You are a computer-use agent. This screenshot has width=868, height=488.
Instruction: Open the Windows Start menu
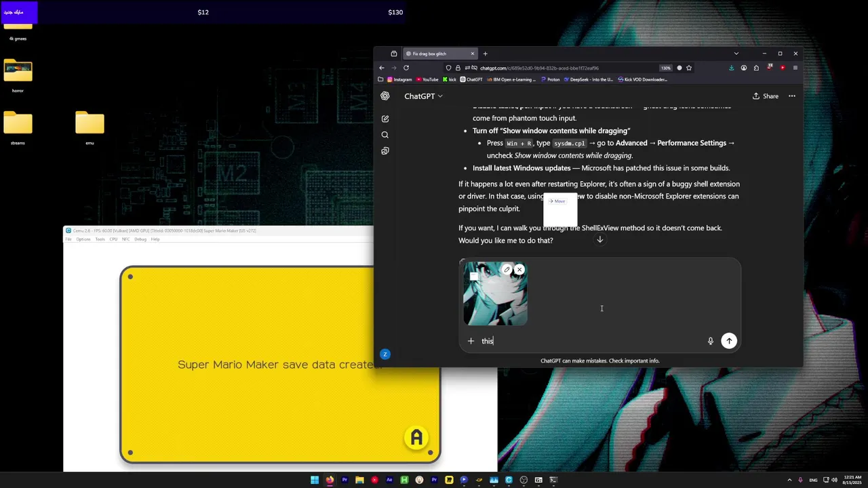pos(315,480)
